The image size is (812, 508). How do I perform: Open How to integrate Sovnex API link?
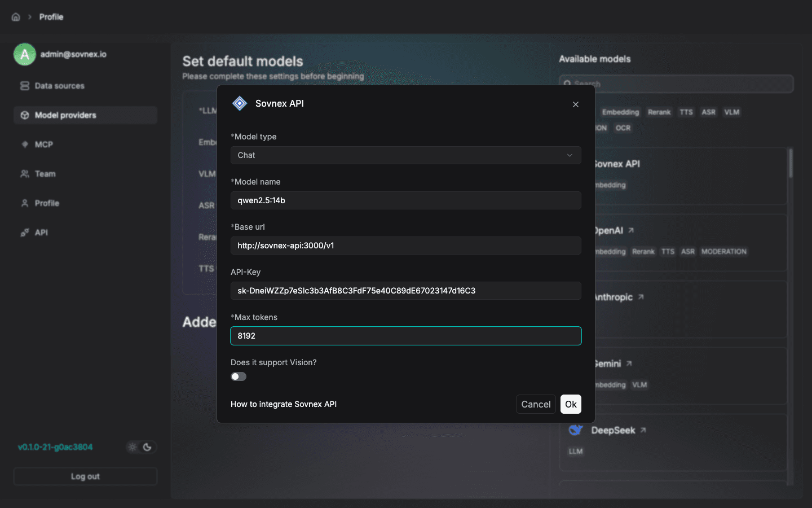(x=284, y=404)
